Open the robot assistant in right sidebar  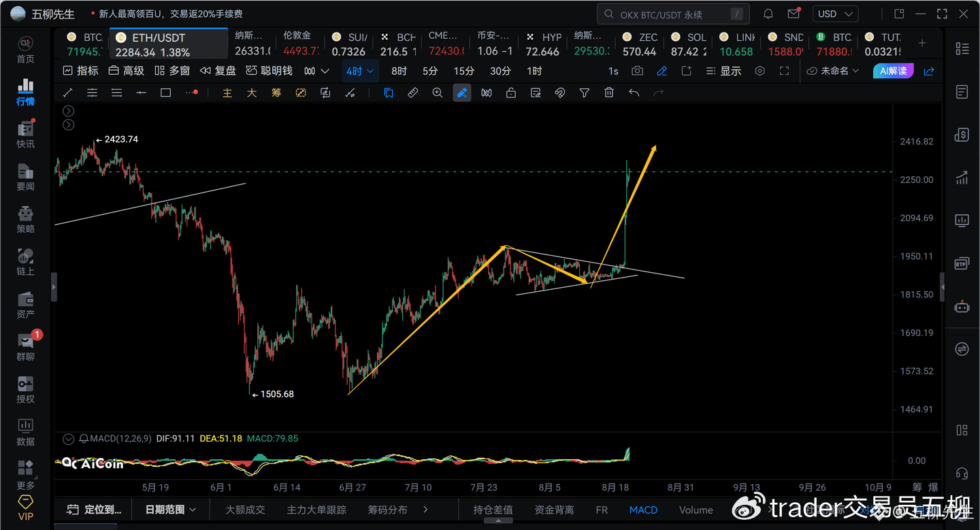coord(962,306)
